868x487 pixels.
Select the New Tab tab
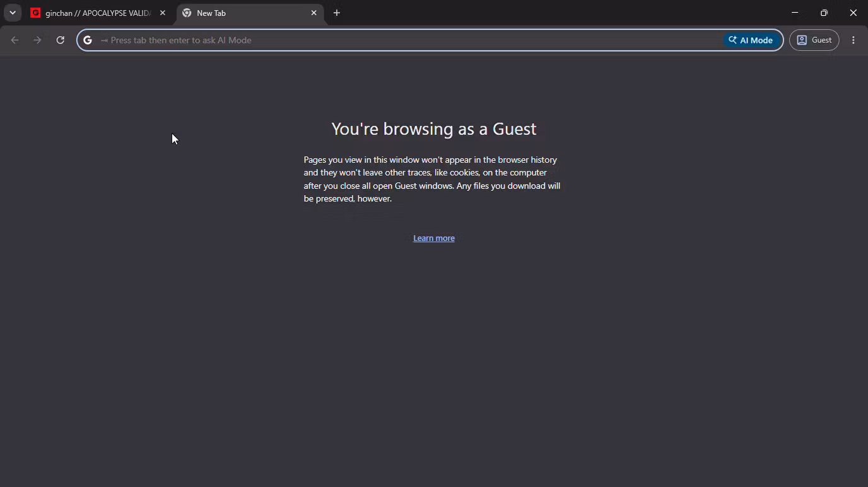pyautogui.click(x=250, y=13)
